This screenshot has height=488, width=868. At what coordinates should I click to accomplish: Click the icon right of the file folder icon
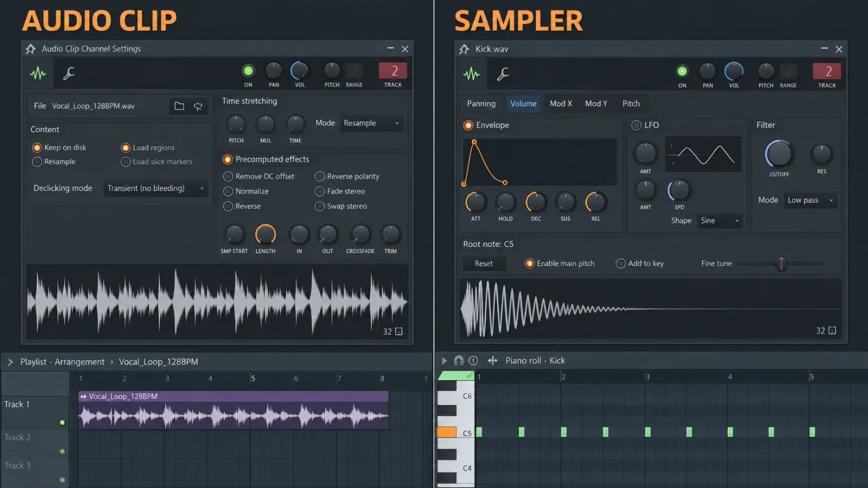(198, 106)
